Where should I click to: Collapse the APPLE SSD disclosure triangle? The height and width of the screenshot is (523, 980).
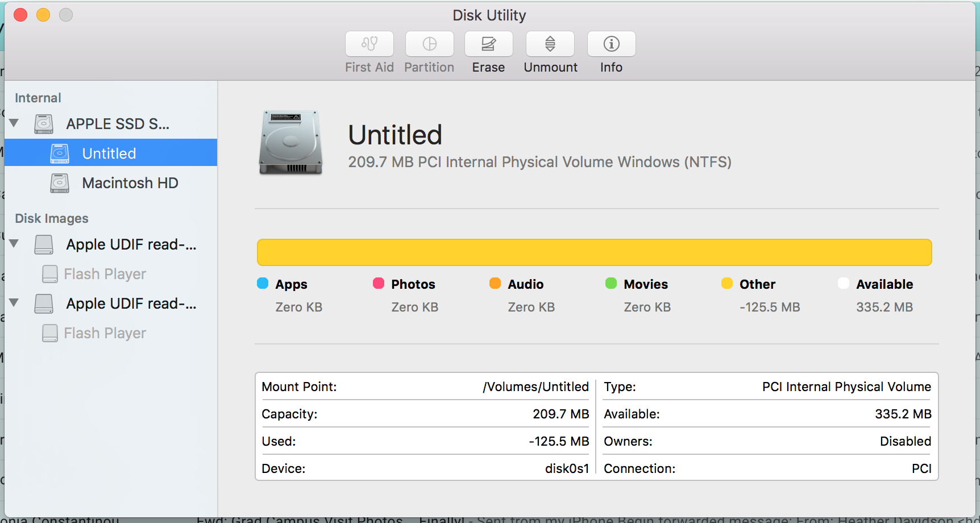(14, 123)
